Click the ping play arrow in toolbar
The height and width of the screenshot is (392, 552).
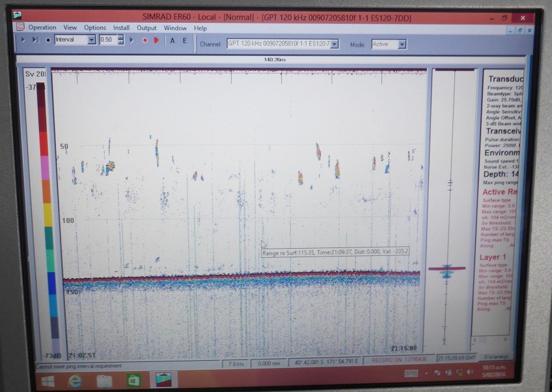coord(23,40)
